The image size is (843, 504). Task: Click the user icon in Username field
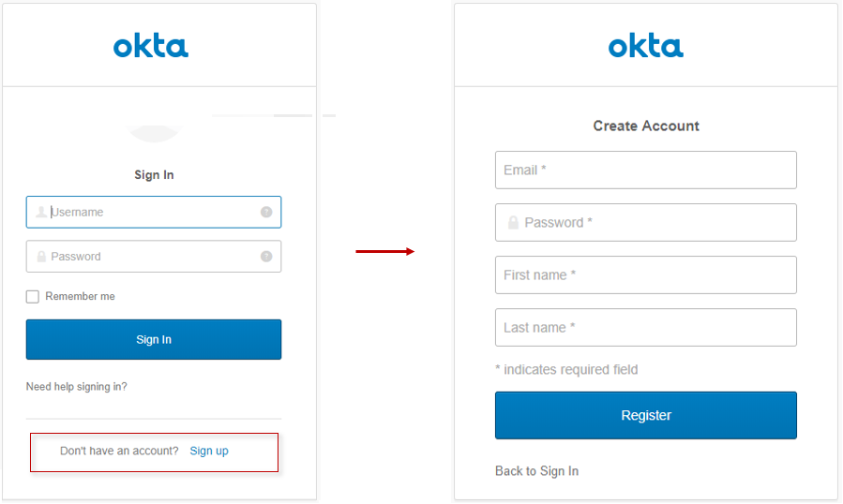coord(41,213)
